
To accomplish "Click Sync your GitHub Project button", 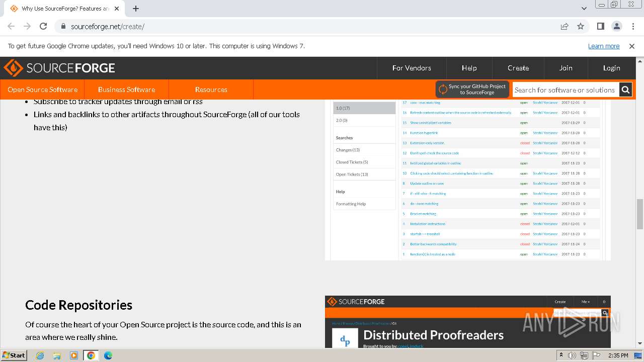I will pyautogui.click(x=472, y=89).
